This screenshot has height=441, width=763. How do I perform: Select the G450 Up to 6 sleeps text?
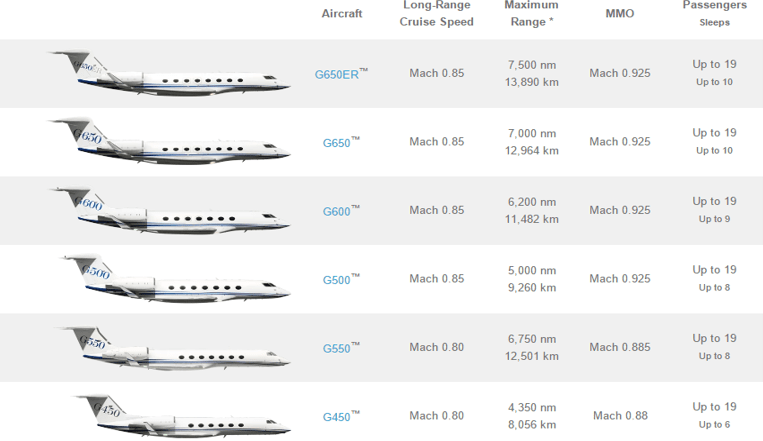click(x=714, y=424)
